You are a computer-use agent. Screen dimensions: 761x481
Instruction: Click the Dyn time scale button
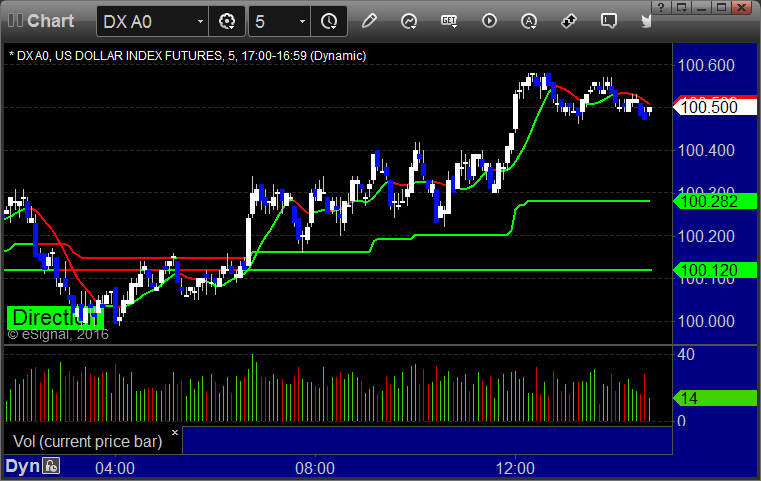[22, 466]
